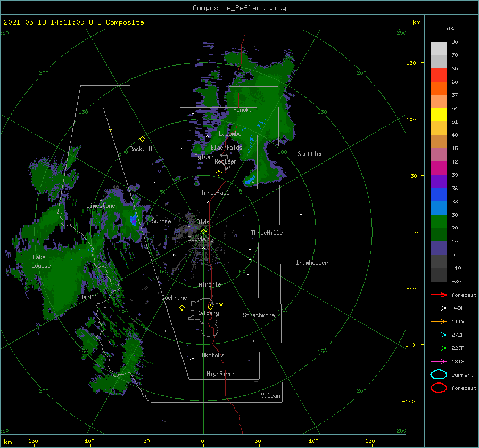Click the red forecast arrow legend icon
The height and width of the screenshot is (448, 479).
pos(439,295)
